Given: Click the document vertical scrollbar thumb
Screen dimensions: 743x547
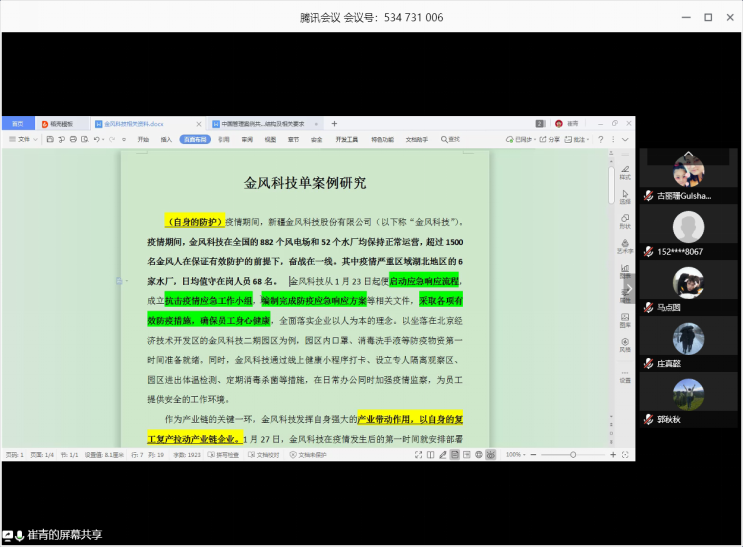Looking at the screenshot, I should point(611,185).
